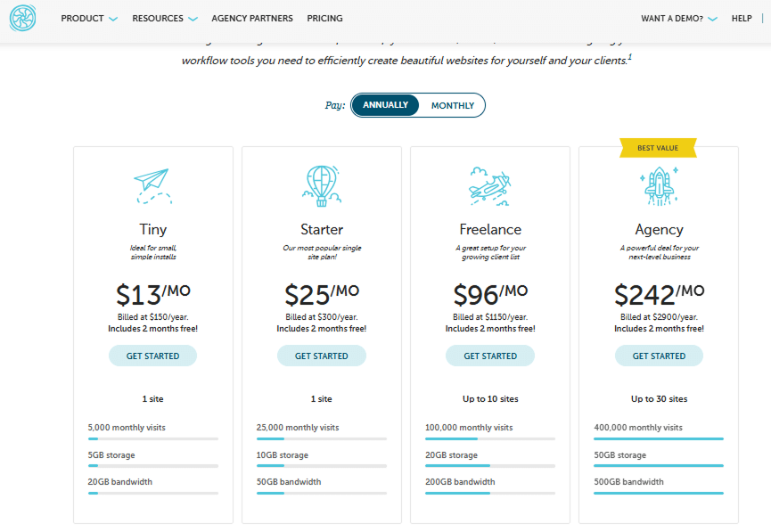Get started with the Tiny plan
The width and height of the screenshot is (771, 532).
(153, 356)
